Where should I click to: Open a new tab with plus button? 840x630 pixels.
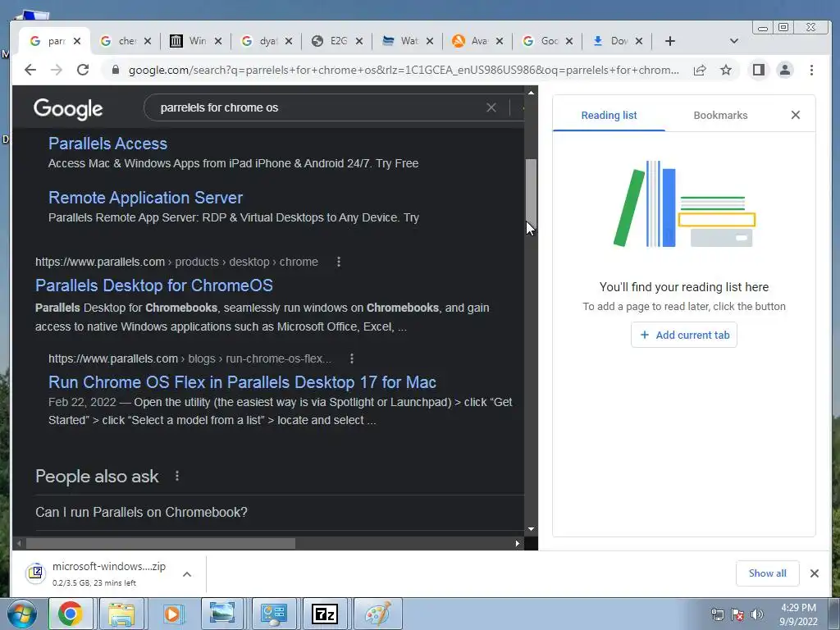coord(669,41)
